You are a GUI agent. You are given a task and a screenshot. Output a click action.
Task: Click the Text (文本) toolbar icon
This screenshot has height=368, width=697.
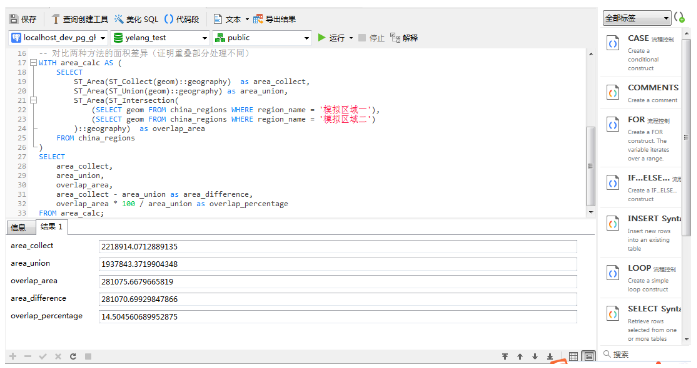tap(218, 19)
